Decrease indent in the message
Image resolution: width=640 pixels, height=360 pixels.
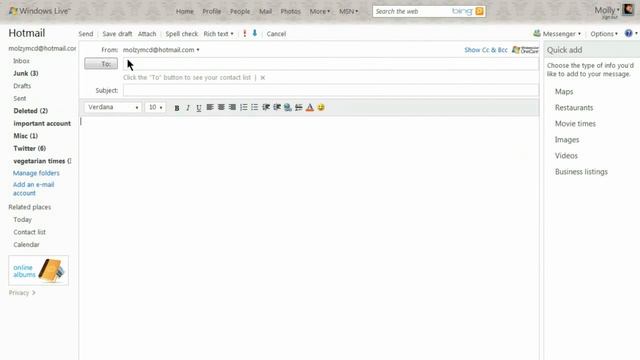266,107
